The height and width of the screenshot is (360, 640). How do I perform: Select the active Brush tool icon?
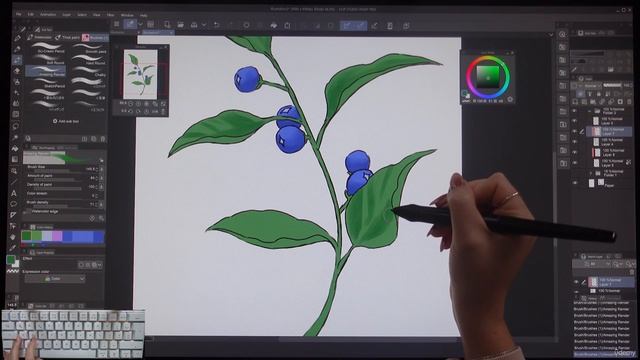(x=17, y=60)
